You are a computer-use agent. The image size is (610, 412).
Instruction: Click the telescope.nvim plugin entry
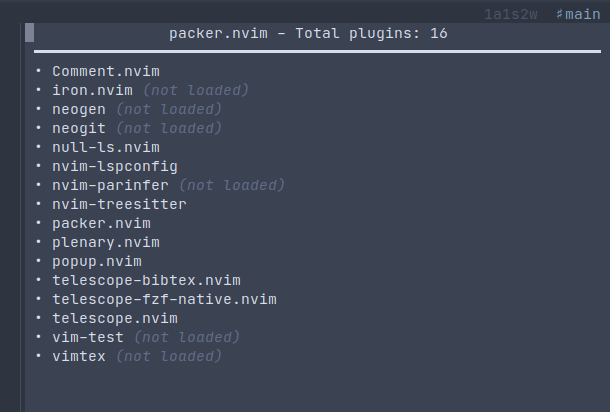click(x=114, y=318)
